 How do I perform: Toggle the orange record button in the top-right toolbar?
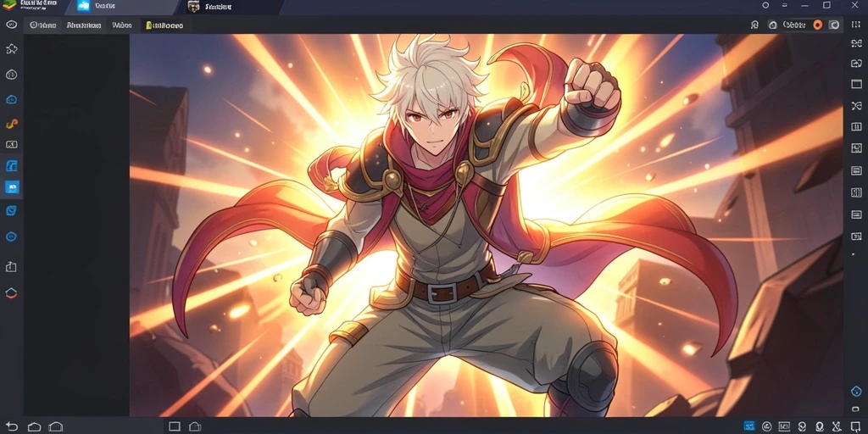[818, 25]
